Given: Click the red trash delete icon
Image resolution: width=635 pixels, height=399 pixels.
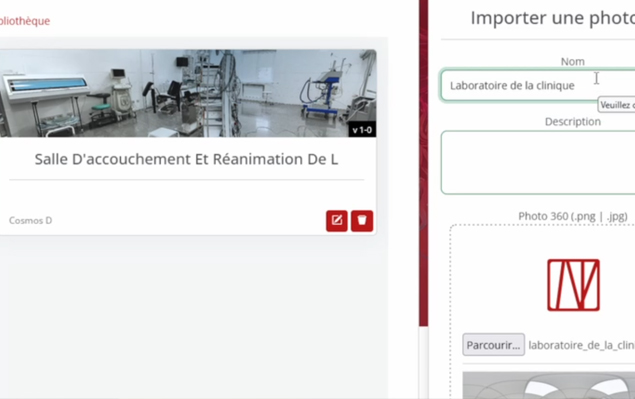Looking at the screenshot, I should pos(362,221).
